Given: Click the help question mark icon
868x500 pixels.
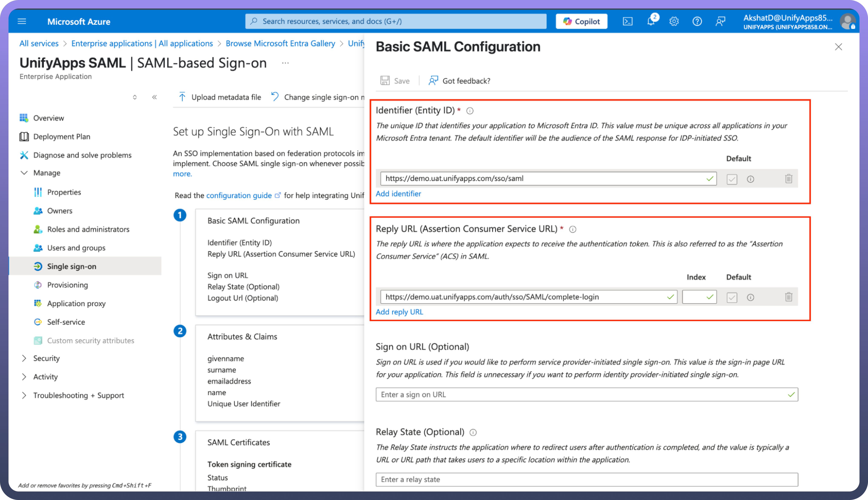Looking at the screenshot, I should [697, 21].
